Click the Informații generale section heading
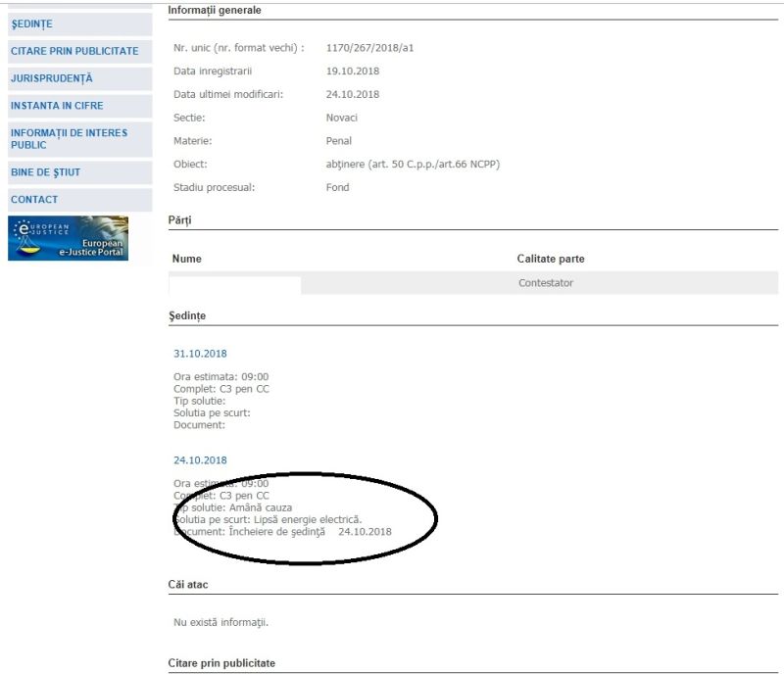The image size is (784, 674). tap(215, 10)
